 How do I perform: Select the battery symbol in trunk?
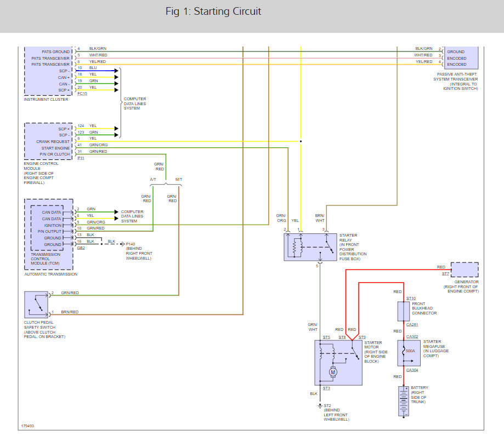(404, 402)
